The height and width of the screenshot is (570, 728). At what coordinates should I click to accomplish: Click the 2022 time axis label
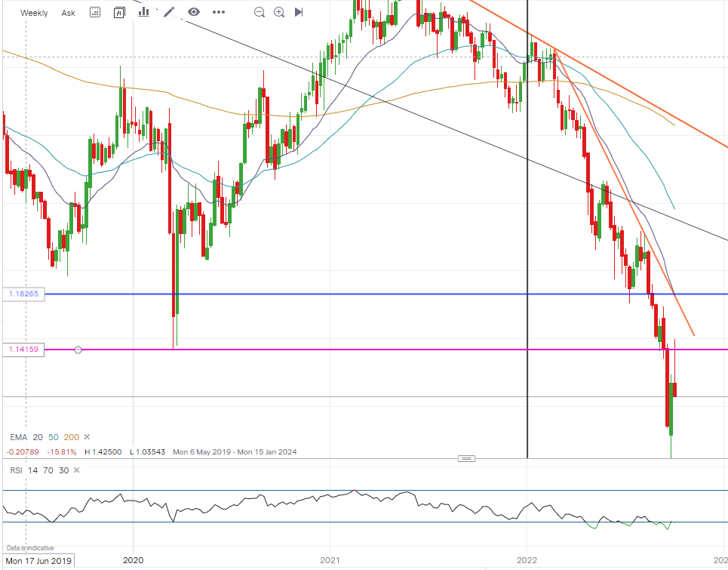(527, 560)
